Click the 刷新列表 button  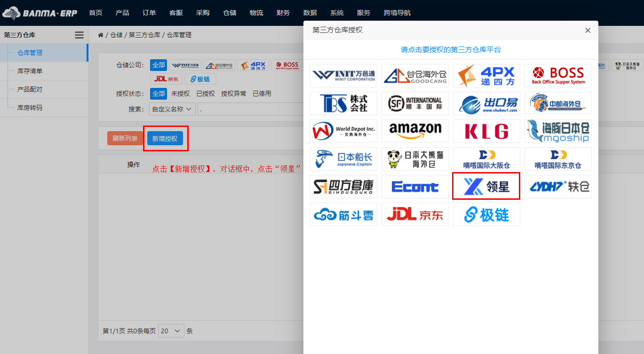[x=125, y=139]
